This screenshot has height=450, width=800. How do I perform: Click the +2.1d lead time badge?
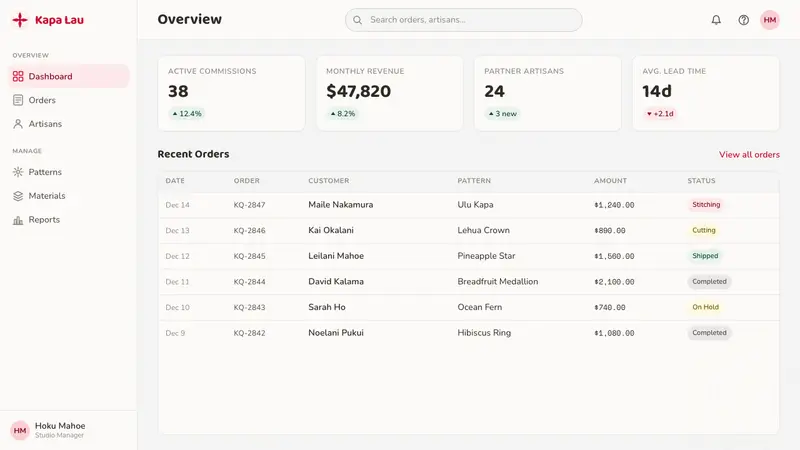(660, 114)
